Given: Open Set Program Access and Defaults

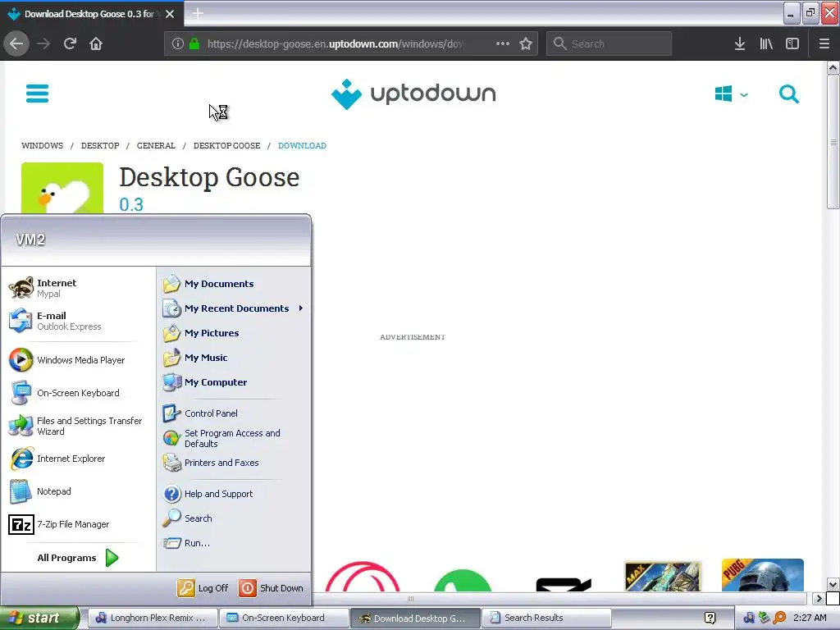Looking at the screenshot, I should (x=233, y=438).
